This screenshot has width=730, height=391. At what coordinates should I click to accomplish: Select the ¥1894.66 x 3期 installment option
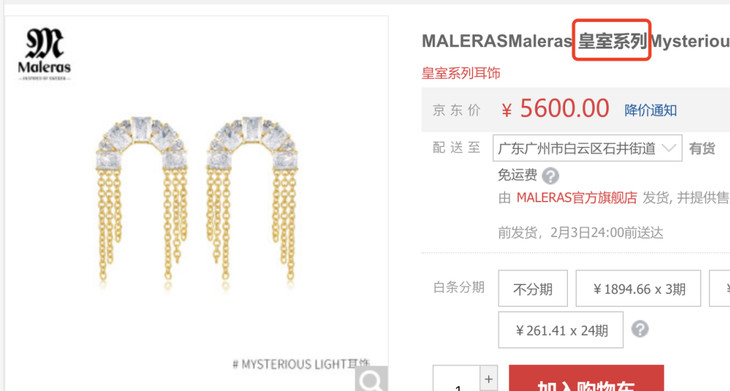[x=638, y=289]
